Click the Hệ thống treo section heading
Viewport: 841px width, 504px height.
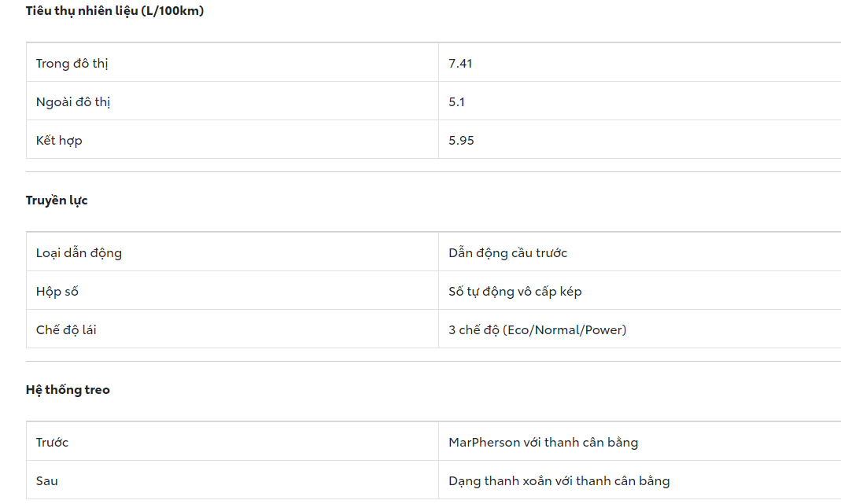[68, 390]
